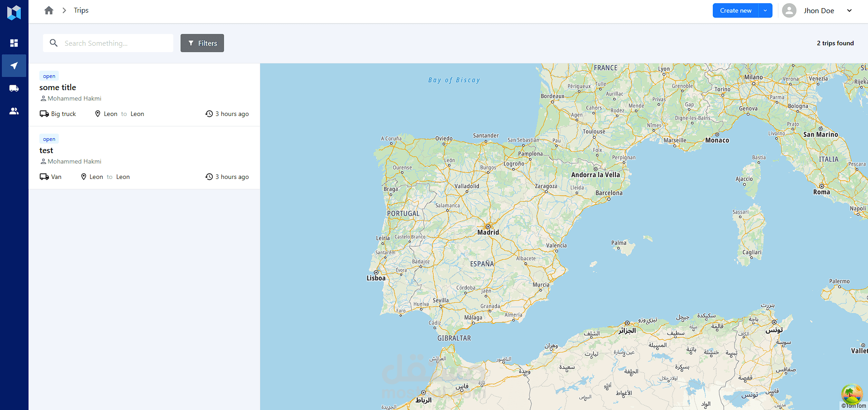Expand the Jhon Doe account menu chevron
868x410 pixels.
point(849,10)
